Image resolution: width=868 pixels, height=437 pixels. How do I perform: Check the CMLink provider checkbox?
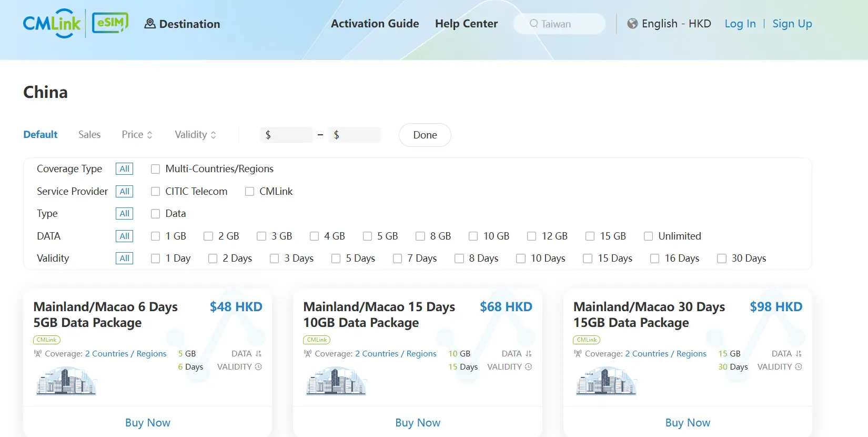pyautogui.click(x=249, y=192)
